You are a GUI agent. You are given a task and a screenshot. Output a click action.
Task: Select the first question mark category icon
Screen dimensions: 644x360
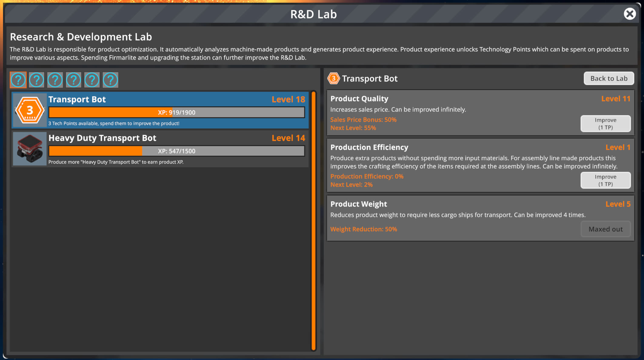point(18,80)
